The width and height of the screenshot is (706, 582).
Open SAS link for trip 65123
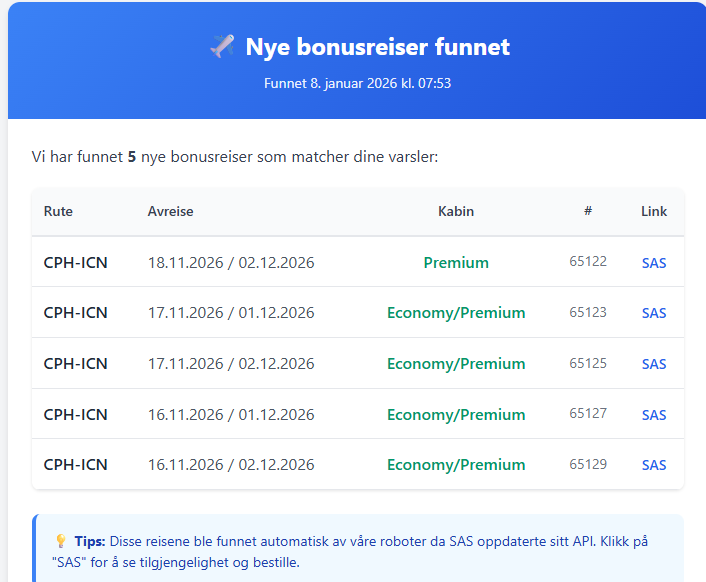pos(654,313)
